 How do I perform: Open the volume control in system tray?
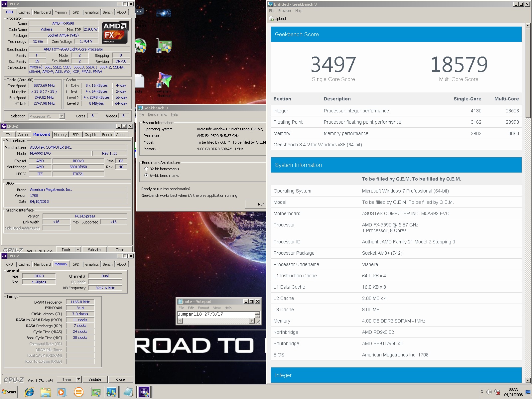pyautogui.click(x=489, y=392)
